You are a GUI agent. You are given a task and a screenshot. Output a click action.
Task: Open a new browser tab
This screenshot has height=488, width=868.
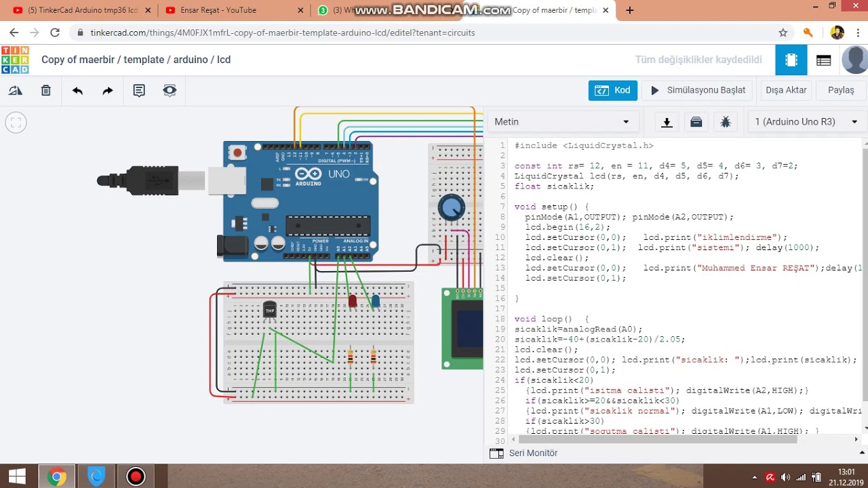(x=630, y=10)
